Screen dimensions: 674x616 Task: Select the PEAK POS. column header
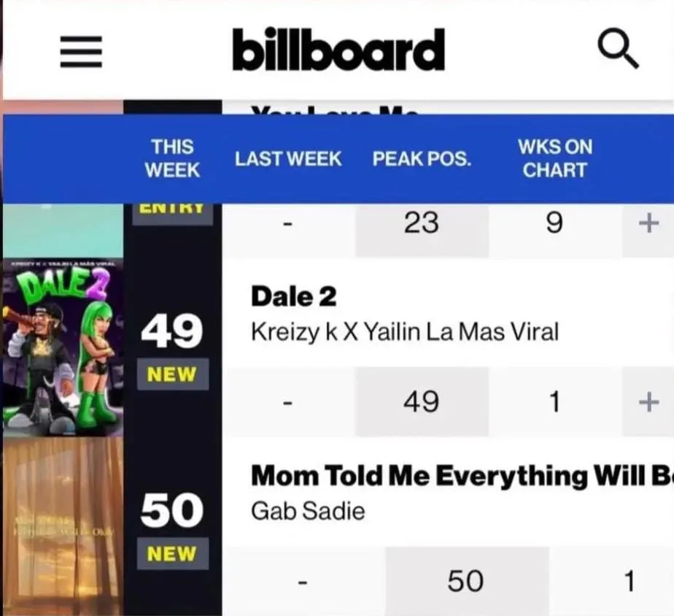point(422,158)
